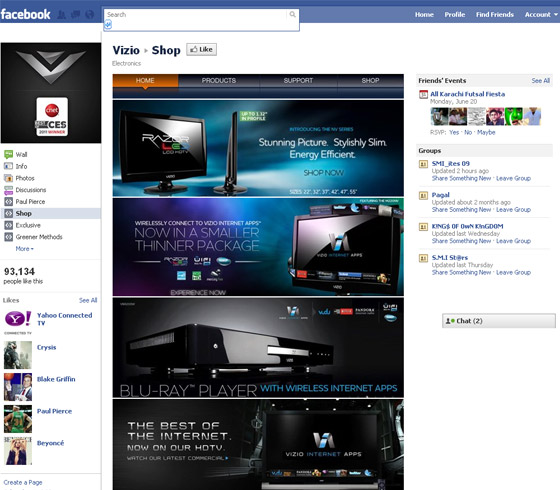The width and height of the screenshot is (560, 490).
Task: Leave Group under Pagal
Action: click(x=513, y=210)
